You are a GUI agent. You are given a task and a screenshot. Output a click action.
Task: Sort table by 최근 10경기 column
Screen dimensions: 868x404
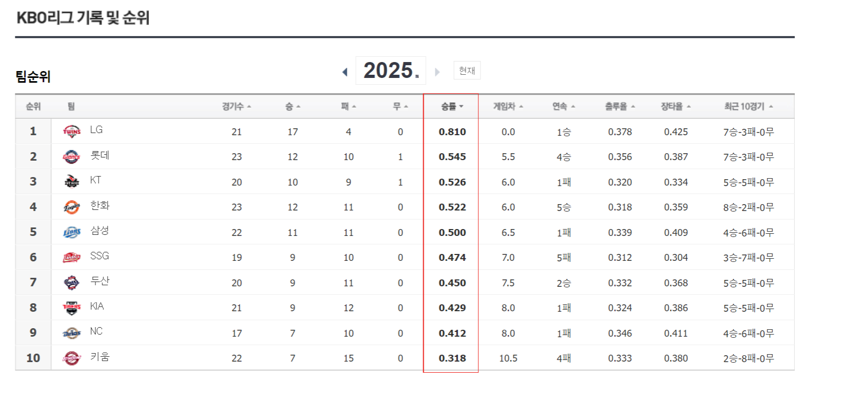748,107
